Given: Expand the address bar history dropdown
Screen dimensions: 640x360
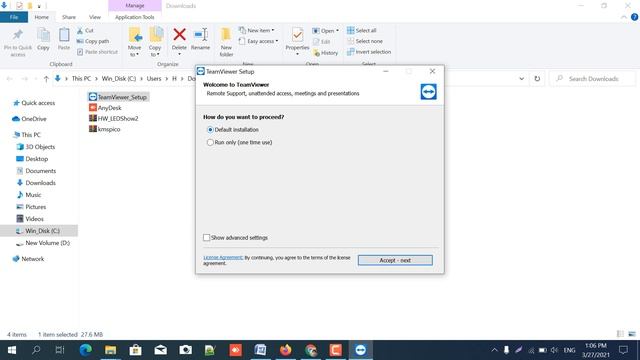Looking at the screenshot, I should click(522, 79).
